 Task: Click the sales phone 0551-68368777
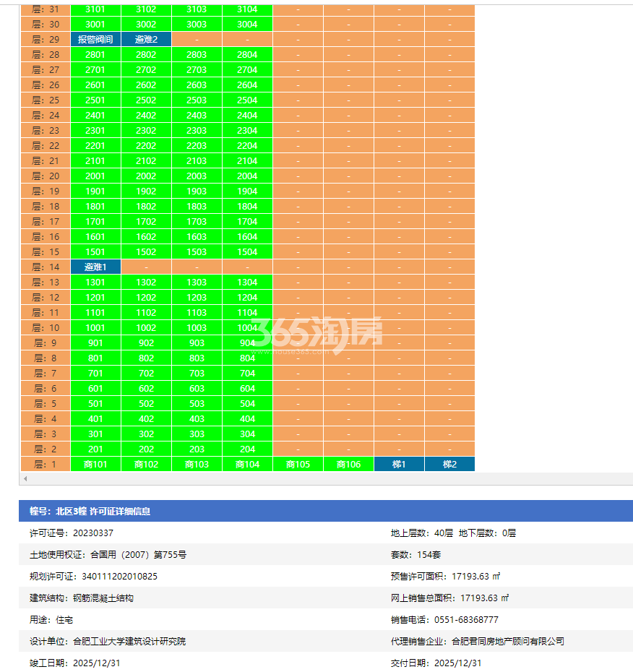466,620
